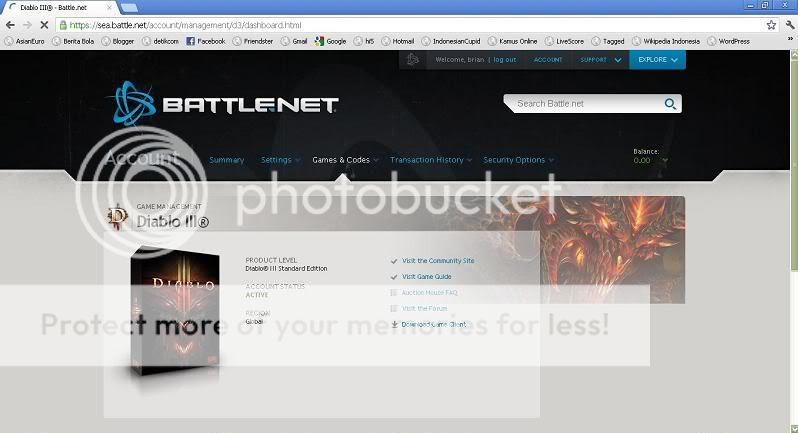Click the Diablo III game icon
Image resolution: width=798 pixels, height=433 pixels.
click(118, 217)
